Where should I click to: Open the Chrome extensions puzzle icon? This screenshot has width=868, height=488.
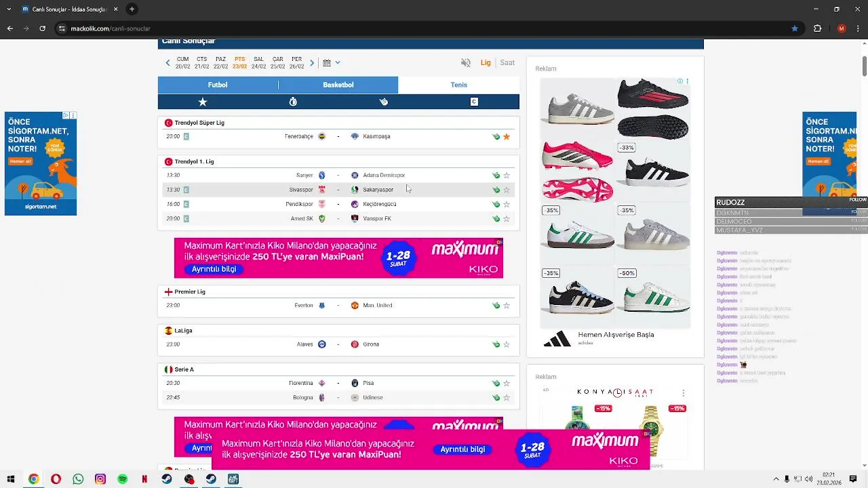[x=817, y=28]
